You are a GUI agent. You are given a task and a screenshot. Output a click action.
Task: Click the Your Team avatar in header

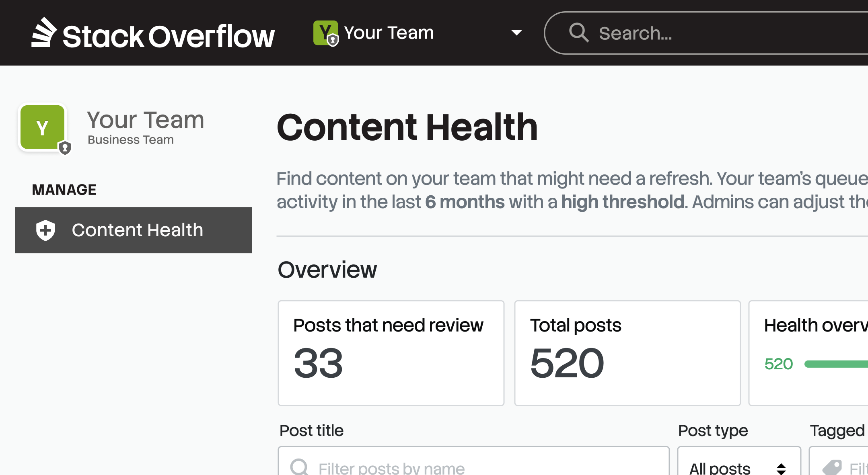(325, 33)
